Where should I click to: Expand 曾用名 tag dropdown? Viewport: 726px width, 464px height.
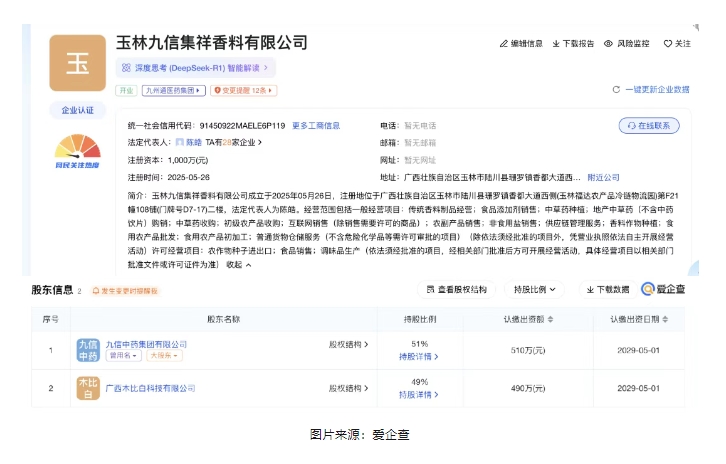coord(123,356)
